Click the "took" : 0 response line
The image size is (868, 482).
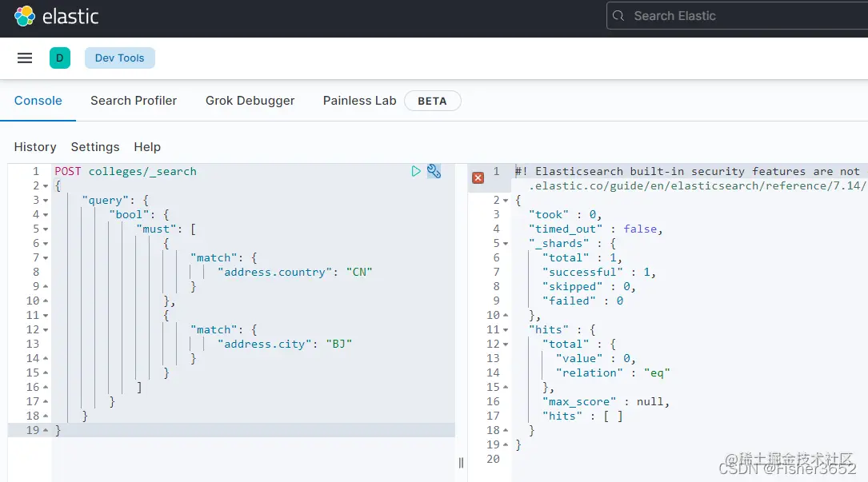coord(565,215)
